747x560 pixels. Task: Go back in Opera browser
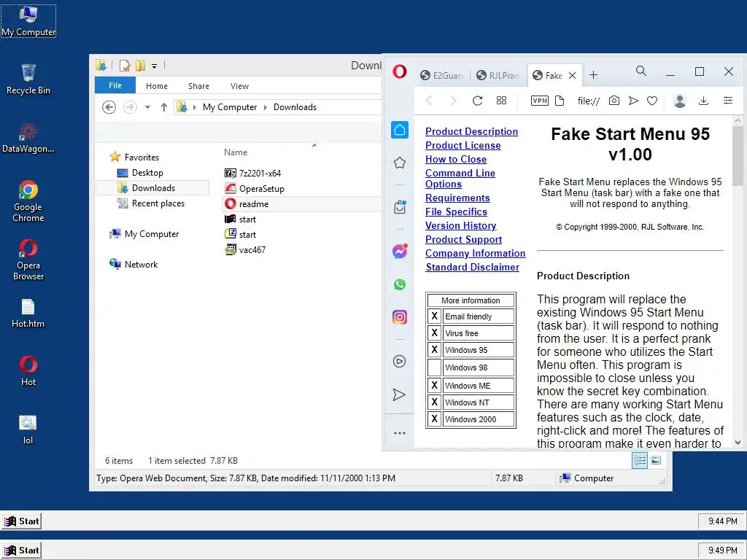coord(429,101)
